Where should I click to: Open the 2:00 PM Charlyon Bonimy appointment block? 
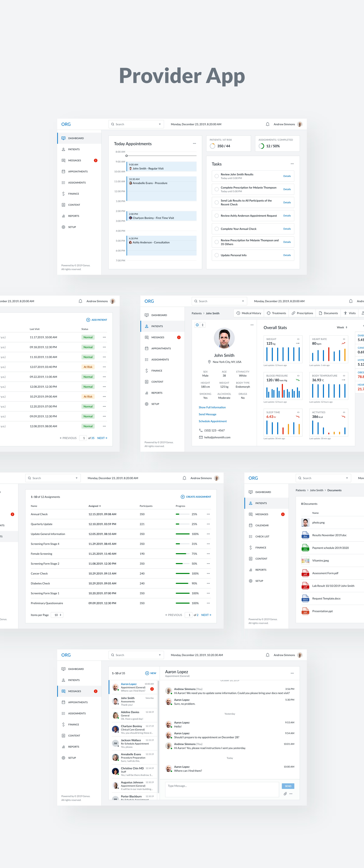[x=162, y=216]
